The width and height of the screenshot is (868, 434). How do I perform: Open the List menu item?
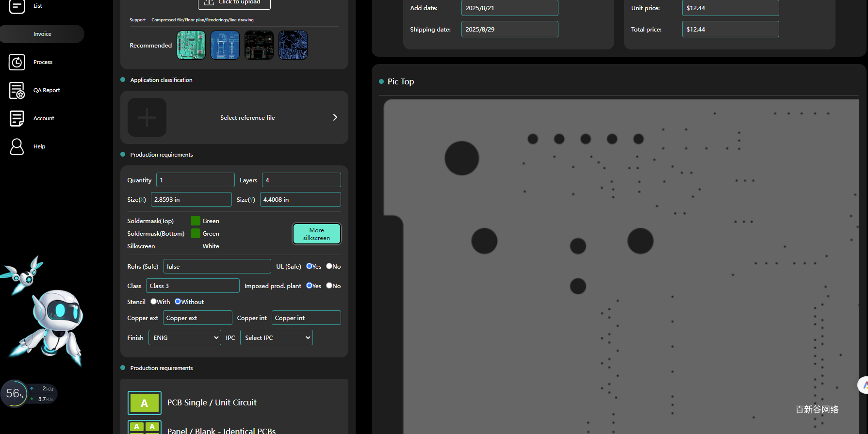click(x=37, y=6)
